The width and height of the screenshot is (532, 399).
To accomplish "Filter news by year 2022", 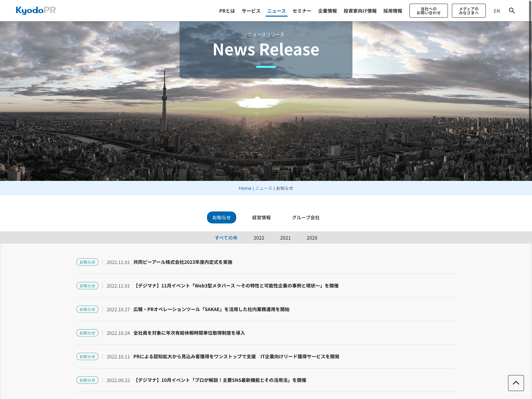I will coord(259,238).
